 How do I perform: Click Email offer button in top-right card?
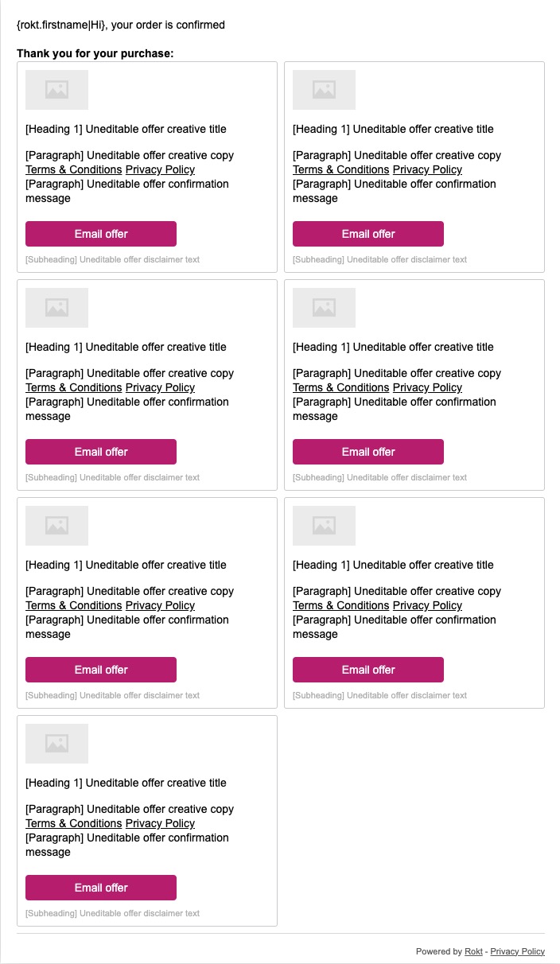pos(368,234)
